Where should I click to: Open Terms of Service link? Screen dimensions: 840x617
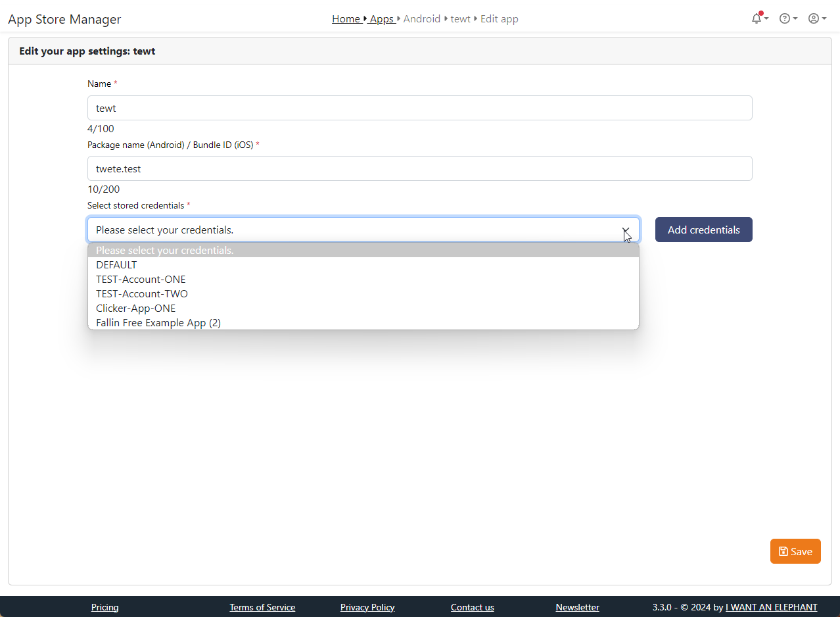click(x=262, y=607)
